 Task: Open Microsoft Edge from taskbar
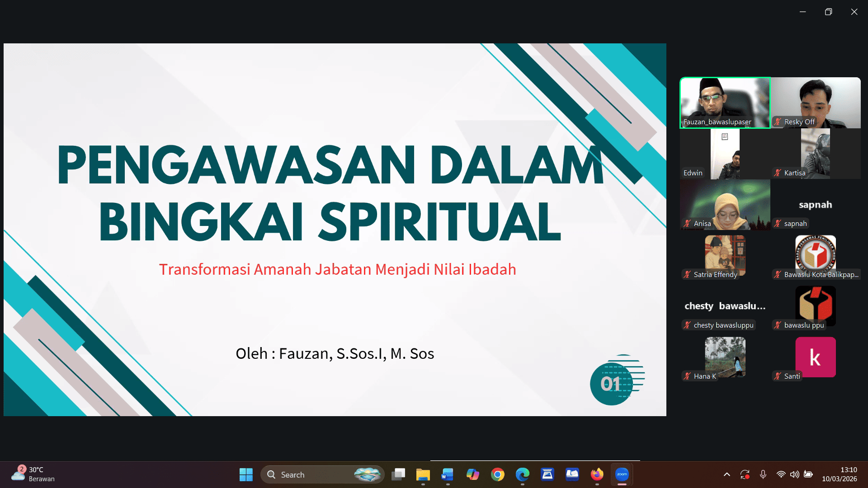(522, 474)
